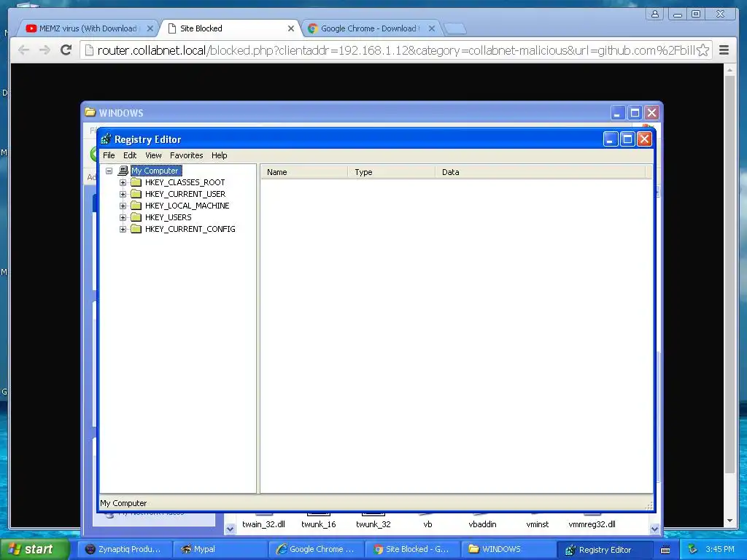Click Chrome page scrollbar up arrow
The image size is (747, 560).
(729, 70)
